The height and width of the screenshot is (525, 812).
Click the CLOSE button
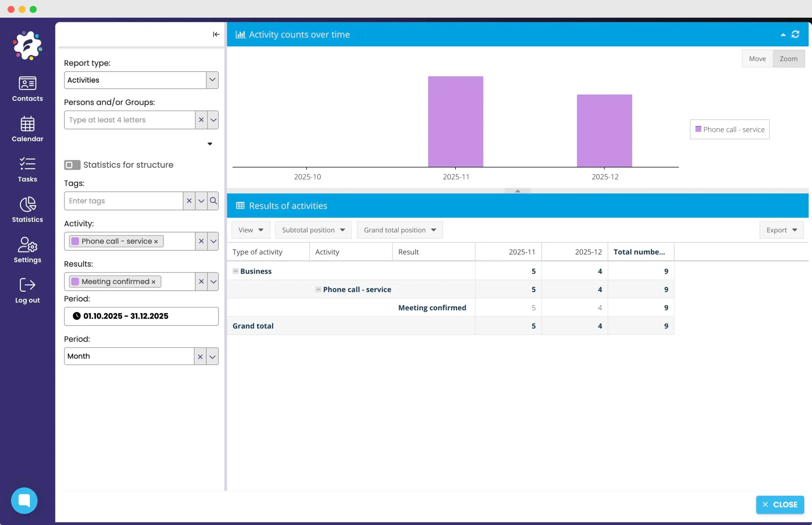click(780, 505)
